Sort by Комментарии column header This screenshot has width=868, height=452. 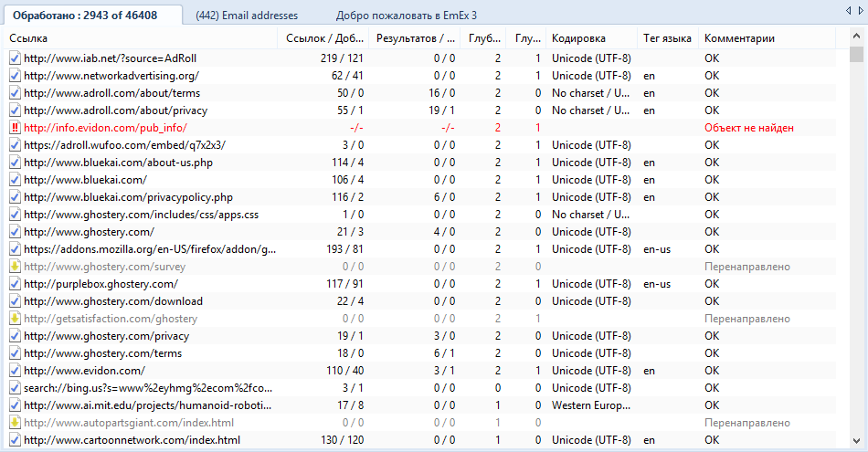tap(767, 38)
